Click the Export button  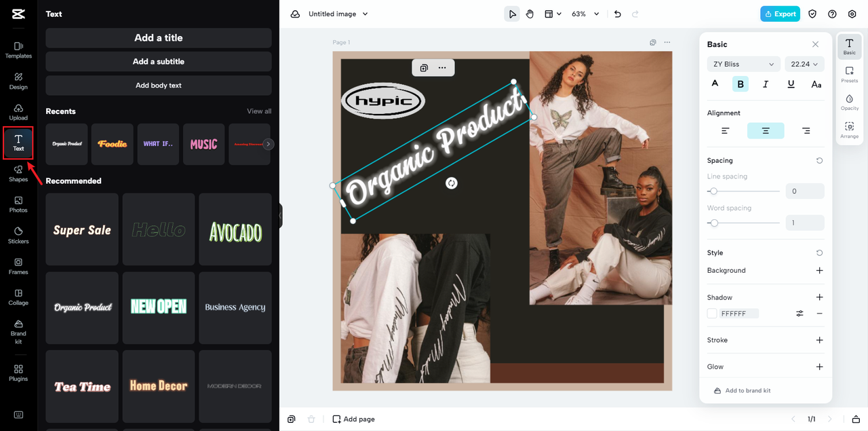780,14
